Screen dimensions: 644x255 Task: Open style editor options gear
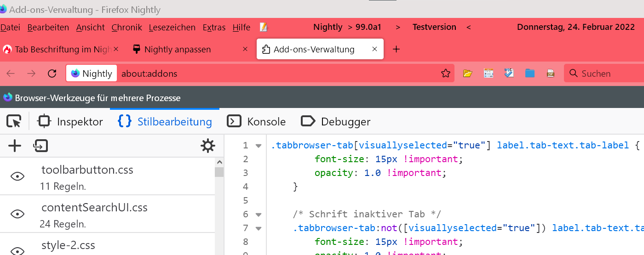click(x=208, y=146)
